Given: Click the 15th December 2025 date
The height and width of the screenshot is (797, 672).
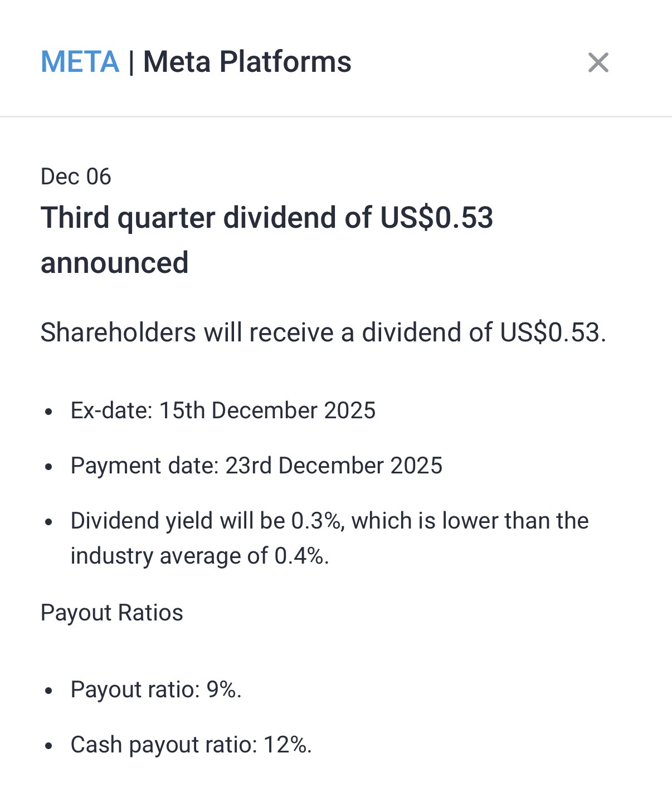Looking at the screenshot, I should [267, 410].
